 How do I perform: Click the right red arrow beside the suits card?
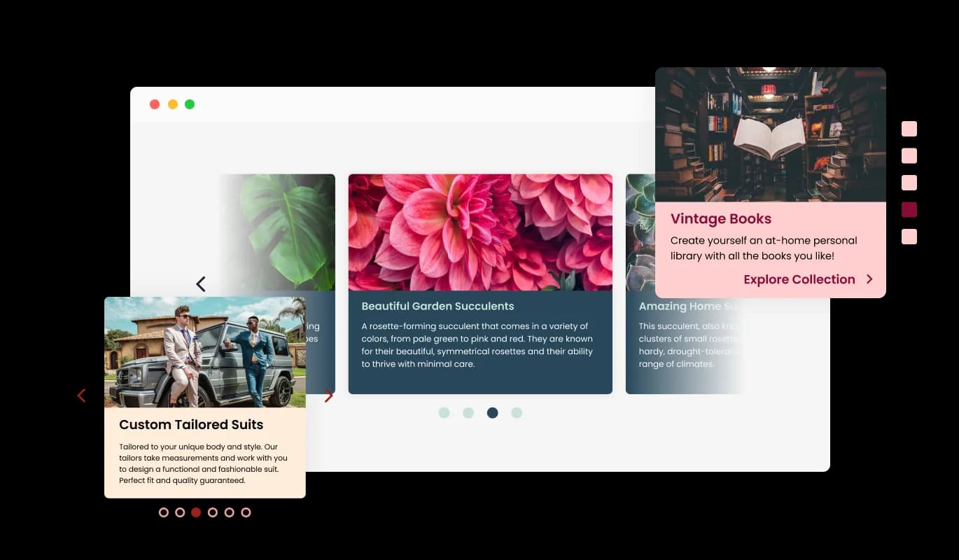click(x=329, y=395)
